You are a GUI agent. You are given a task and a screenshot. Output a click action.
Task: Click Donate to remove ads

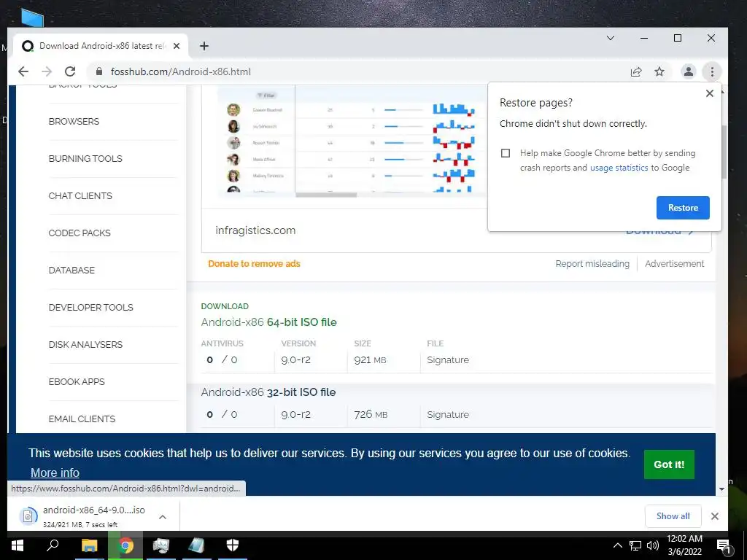click(x=254, y=263)
